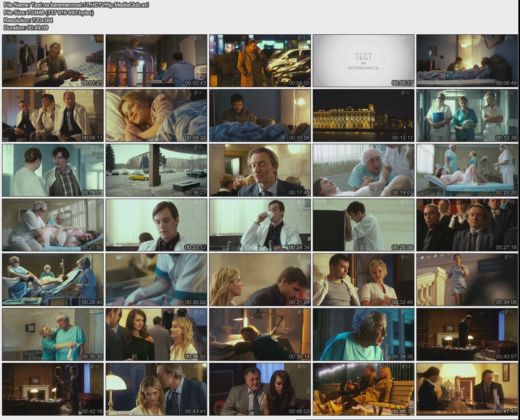The width and height of the screenshot is (520, 420).
Task: Click the yellow taxi frame at 00:16:23
Action: (x=156, y=170)
